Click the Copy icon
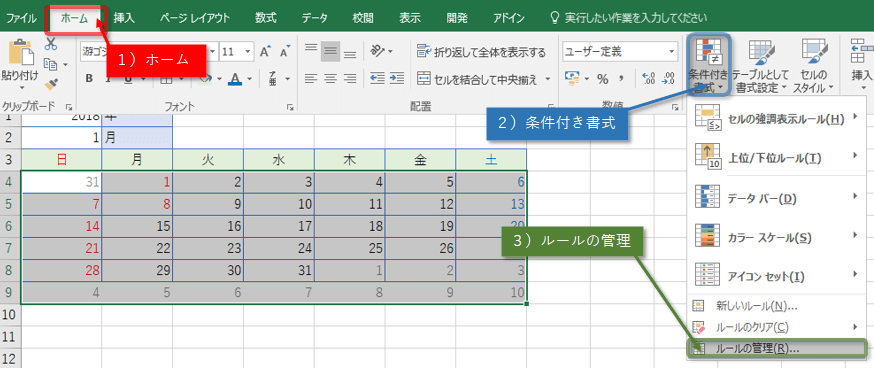The height and width of the screenshot is (368, 874). pos(51,64)
